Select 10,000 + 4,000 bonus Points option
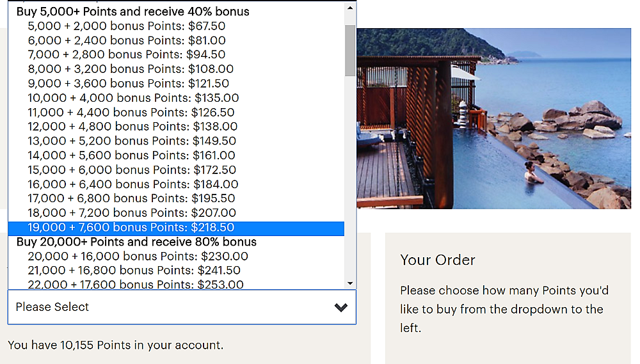Screen dimensions: 640x364 (176, 98)
